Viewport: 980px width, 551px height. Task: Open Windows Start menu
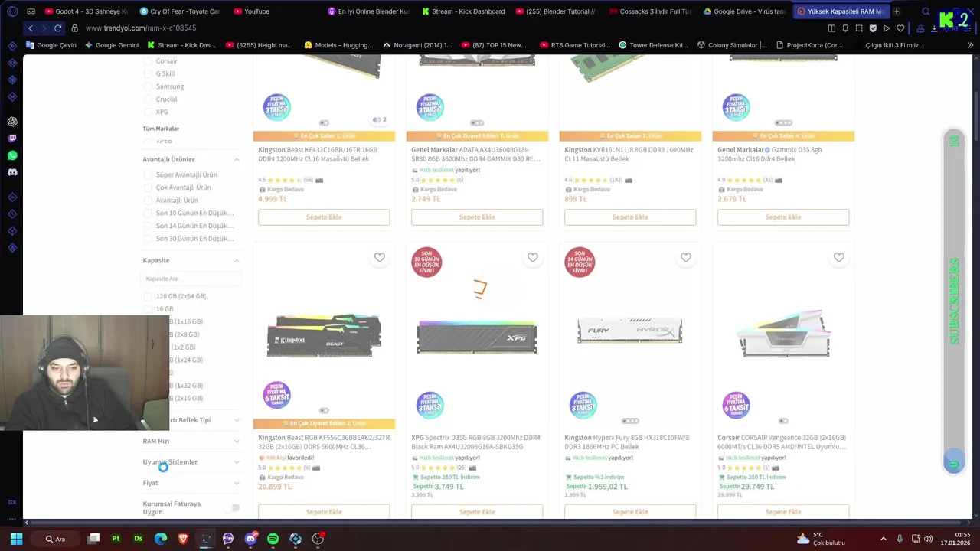coord(16,539)
